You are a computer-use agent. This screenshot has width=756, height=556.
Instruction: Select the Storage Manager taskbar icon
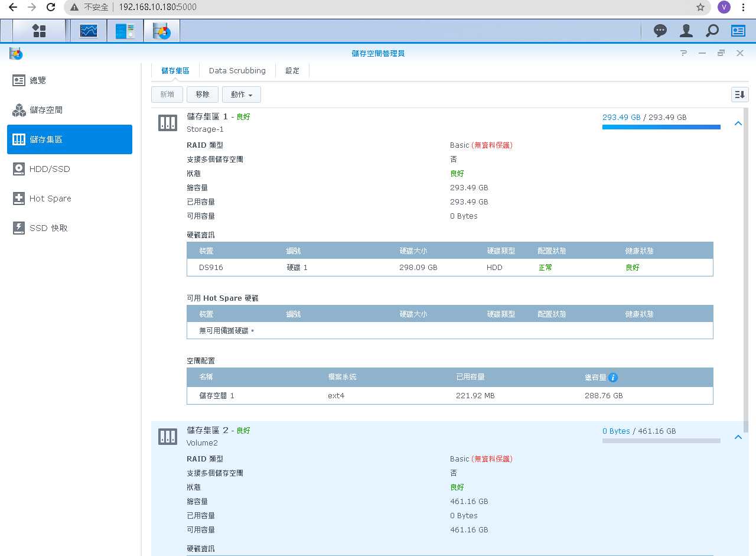(162, 31)
